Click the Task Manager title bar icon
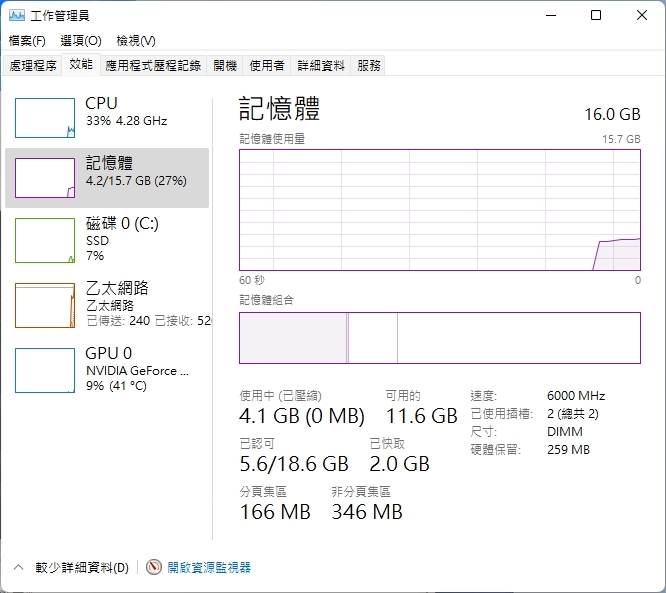The image size is (666, 593). click(17, 15)
